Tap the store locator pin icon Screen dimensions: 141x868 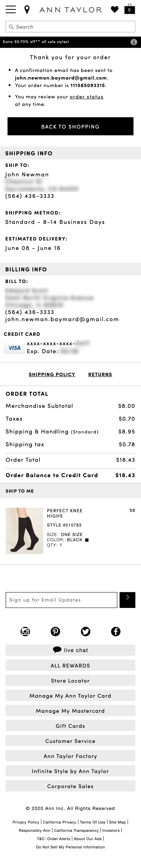[27, 10]
